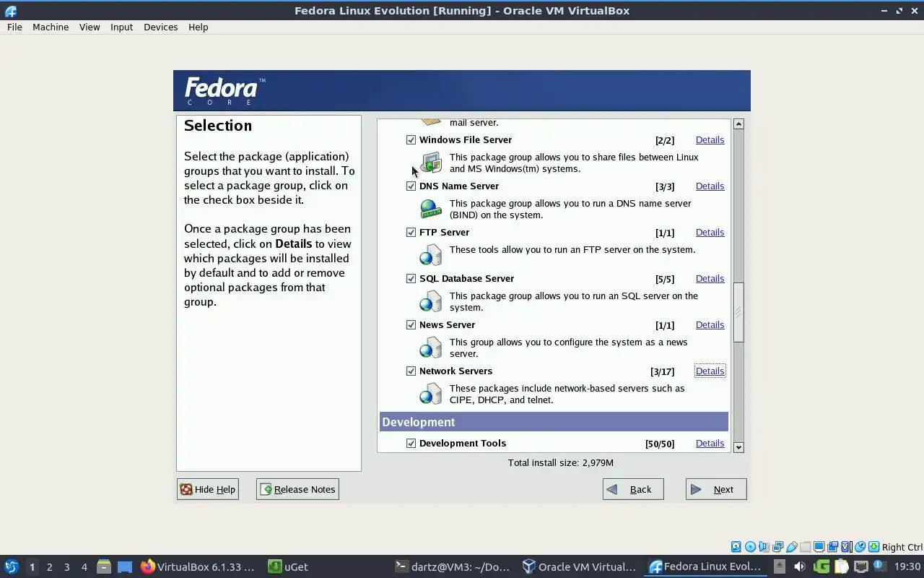Click the VirtualBox optical drive status icon
Image resolution: width=924 pixels, height=578 pixels.
click(750, 547)
